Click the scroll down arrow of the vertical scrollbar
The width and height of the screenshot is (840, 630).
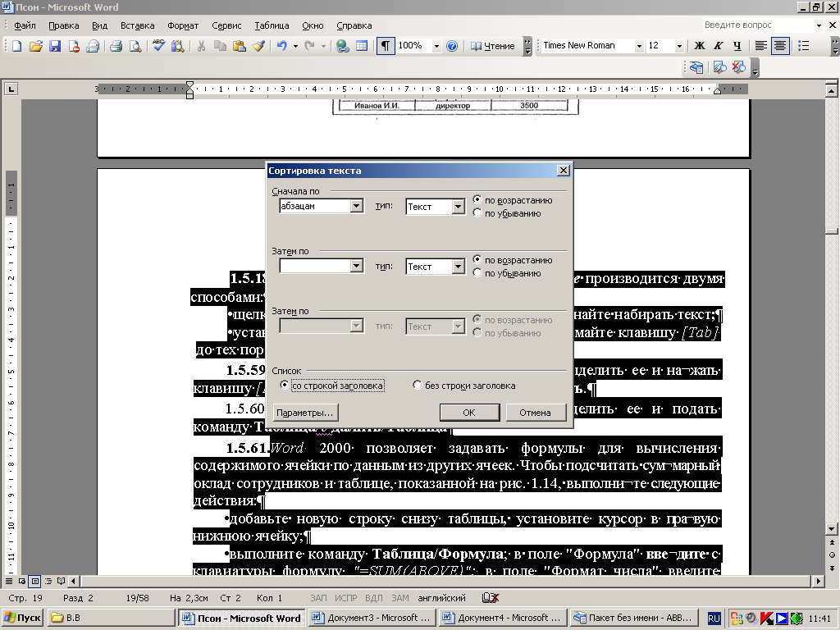coord(832,529)
